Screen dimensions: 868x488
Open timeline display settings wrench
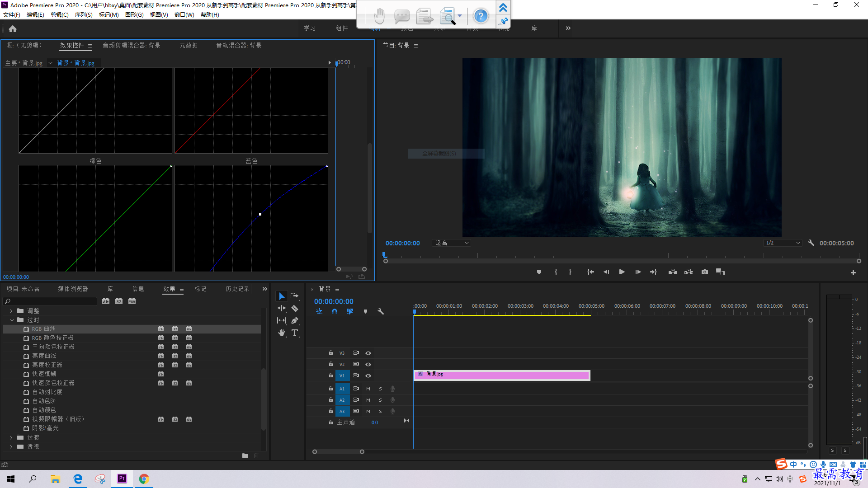381,311
